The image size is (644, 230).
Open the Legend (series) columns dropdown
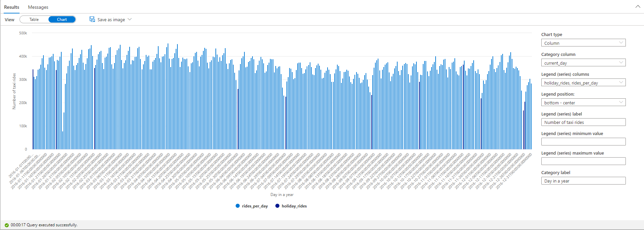(x=583, y=83)
